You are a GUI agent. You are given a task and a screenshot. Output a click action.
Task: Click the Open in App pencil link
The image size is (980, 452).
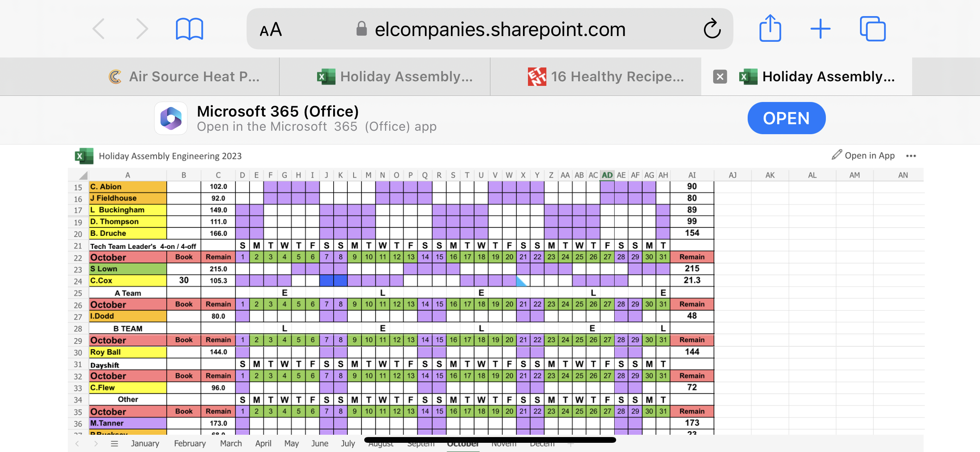(x=863, y=156)
